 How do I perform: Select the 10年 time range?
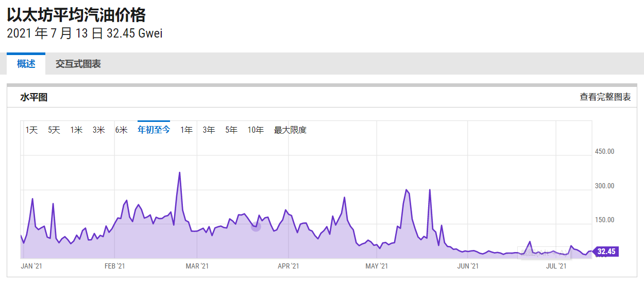256,130
